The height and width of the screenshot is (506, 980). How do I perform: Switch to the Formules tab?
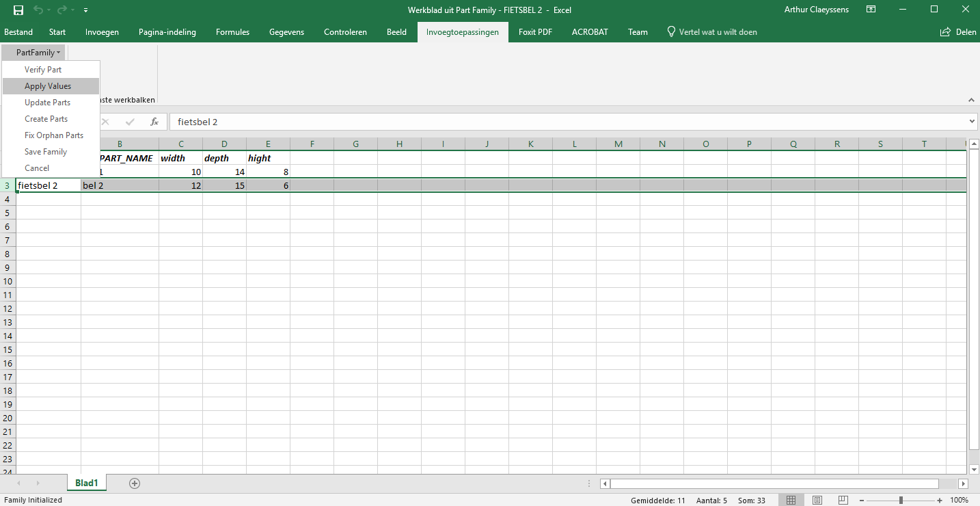pyautogui.click(x=232, y=32)
